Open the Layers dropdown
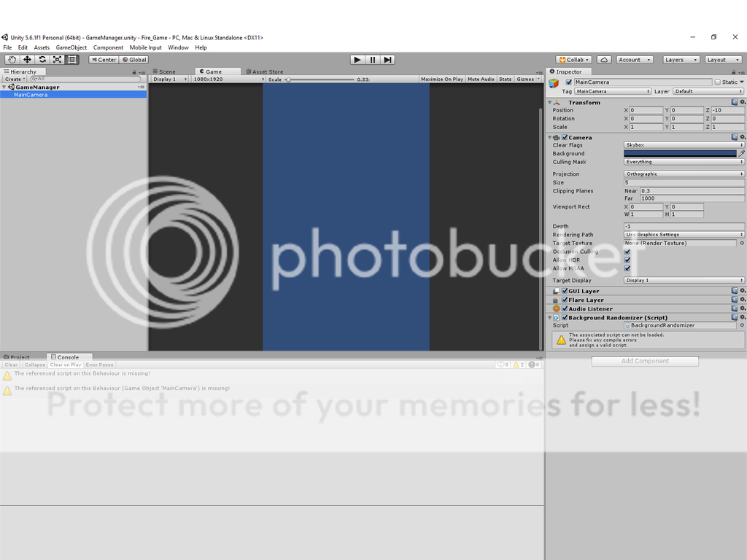747x560 pixels. [681, 60]
